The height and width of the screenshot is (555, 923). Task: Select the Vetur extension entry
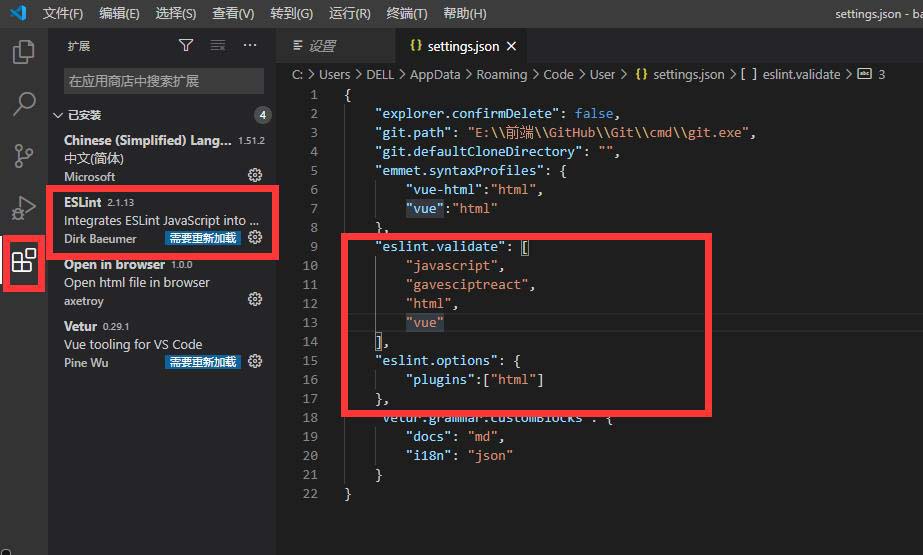pos(164,344)
